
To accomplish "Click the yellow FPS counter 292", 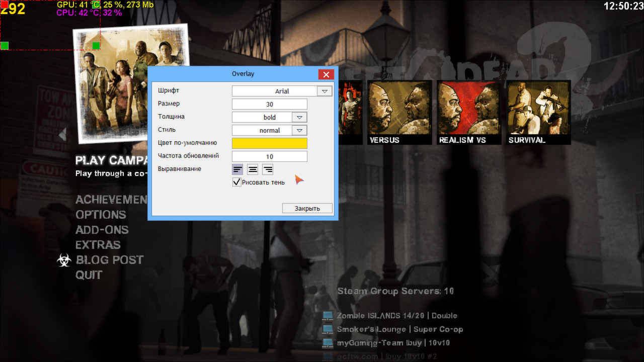I will point(13,9).
